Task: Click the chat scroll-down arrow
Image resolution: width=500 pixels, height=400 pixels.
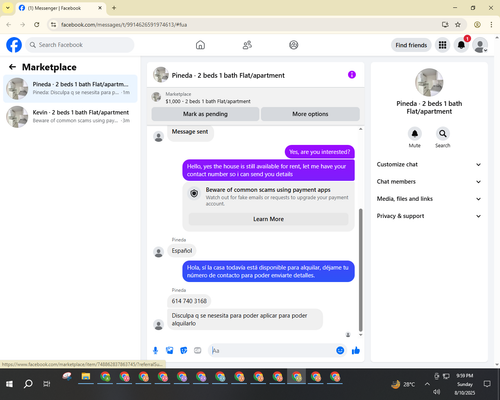Action: pyautogui.click(x=360, y=335)
